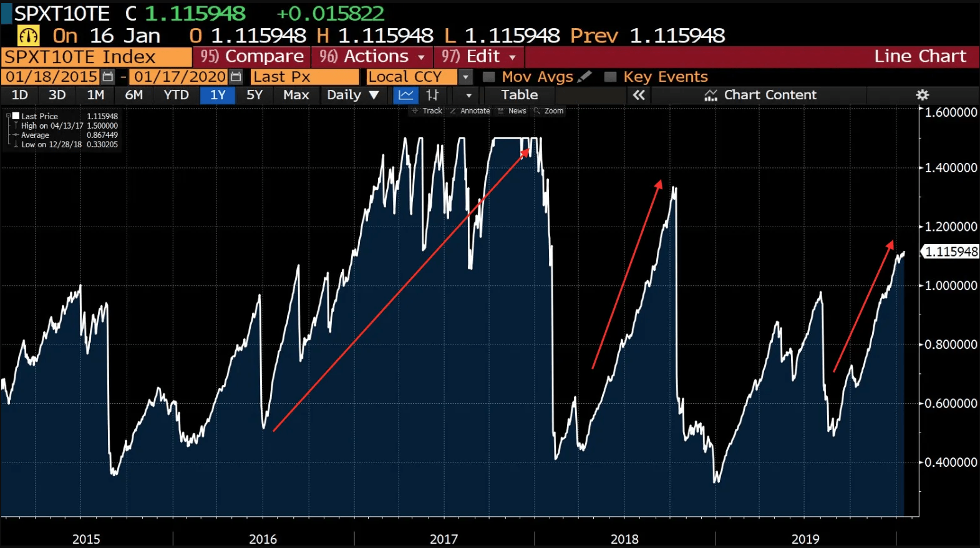Switch to the Table view

[519, 95]
